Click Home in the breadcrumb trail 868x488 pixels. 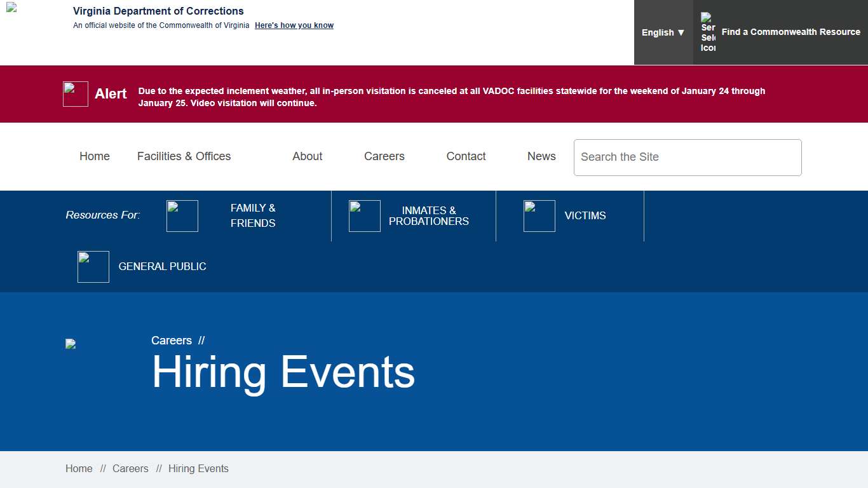(x=79, y=468)
